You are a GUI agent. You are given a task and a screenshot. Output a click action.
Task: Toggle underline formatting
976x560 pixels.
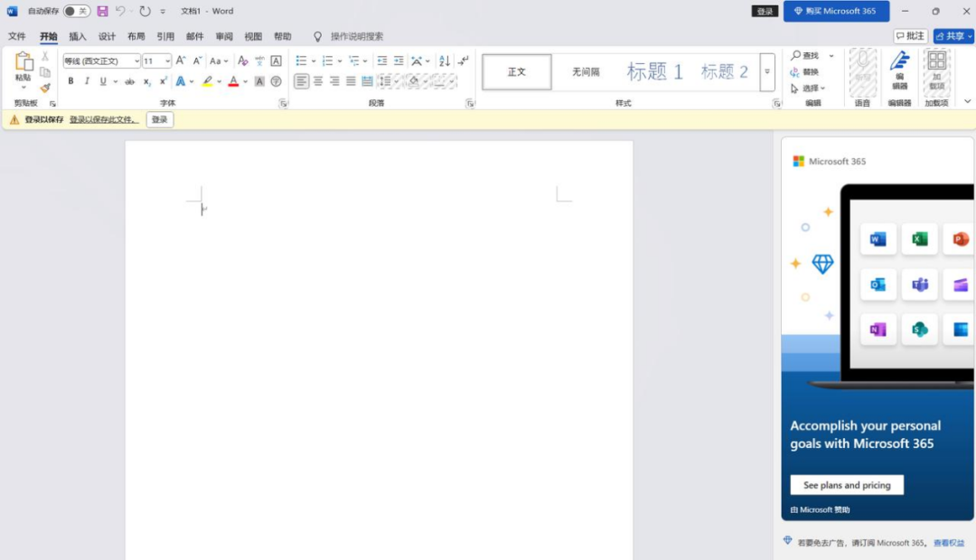[x=103, y=81]
